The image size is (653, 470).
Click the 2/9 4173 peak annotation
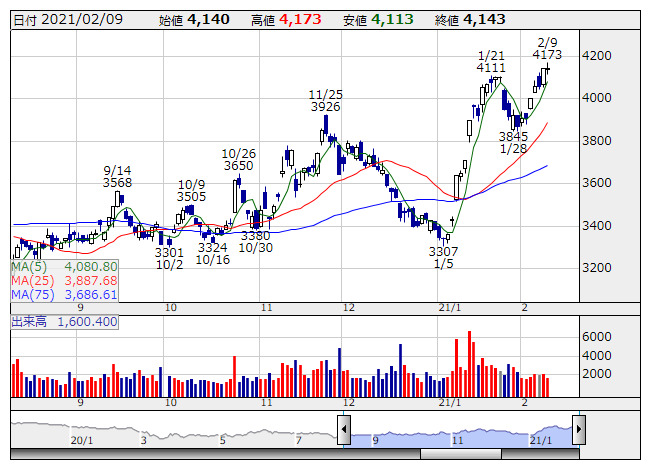tap(547, 48)
